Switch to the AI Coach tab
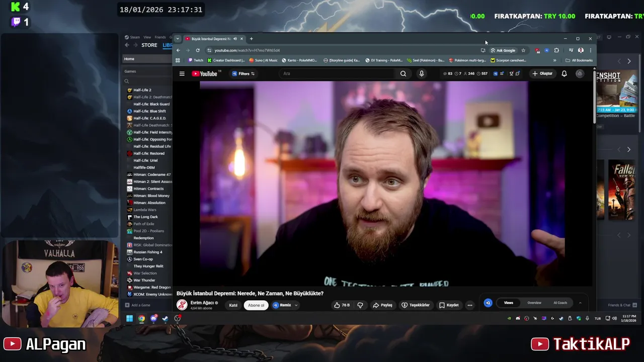This screenshot has width=644, height=362. [560, 303]
